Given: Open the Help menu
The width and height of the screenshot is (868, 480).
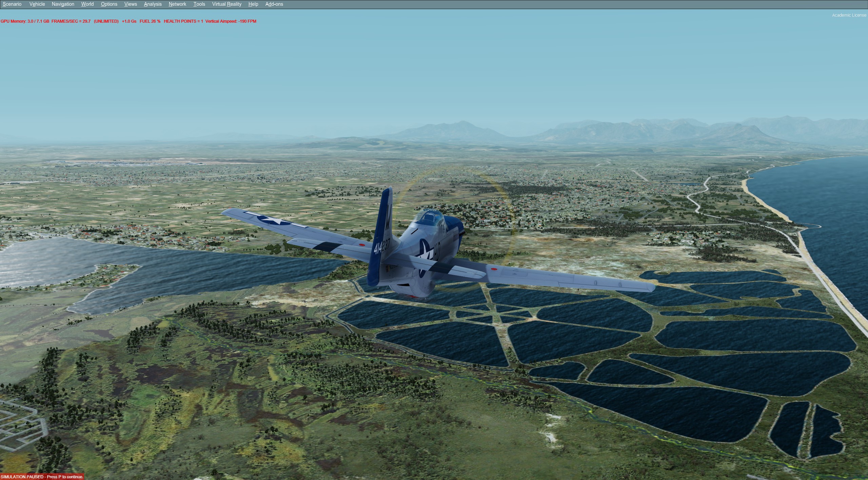Looking at the screenshot, I should tap(253, 4).
